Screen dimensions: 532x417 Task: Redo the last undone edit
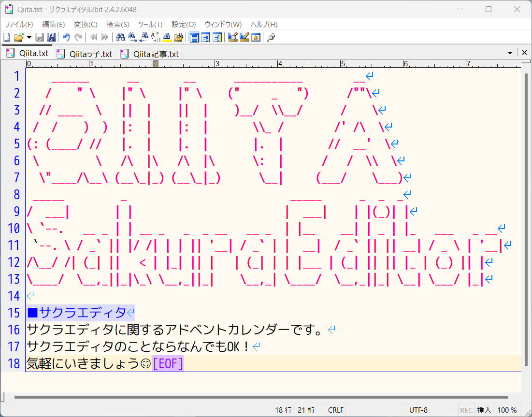click(x=78, y=37)
